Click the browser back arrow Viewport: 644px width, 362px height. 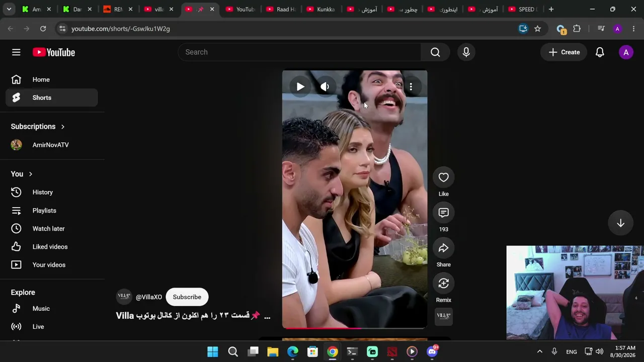pyautogui.click(x=10, y=29)
